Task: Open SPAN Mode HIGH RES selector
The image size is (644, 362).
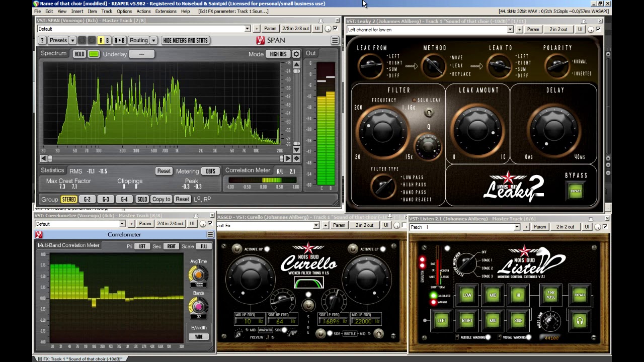Action: pos(278,54)
